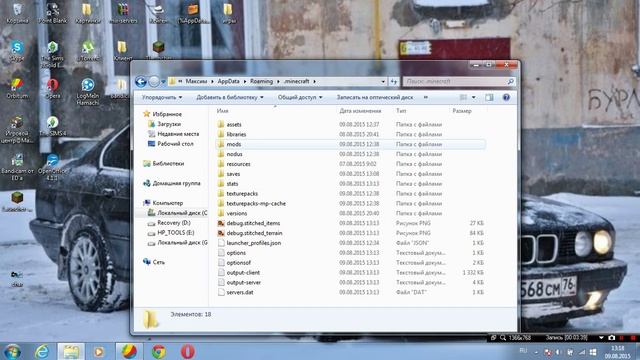Select Roaming in address breadcrumb
The height and width of the screenshot is (360, 640).
point(261,82)
